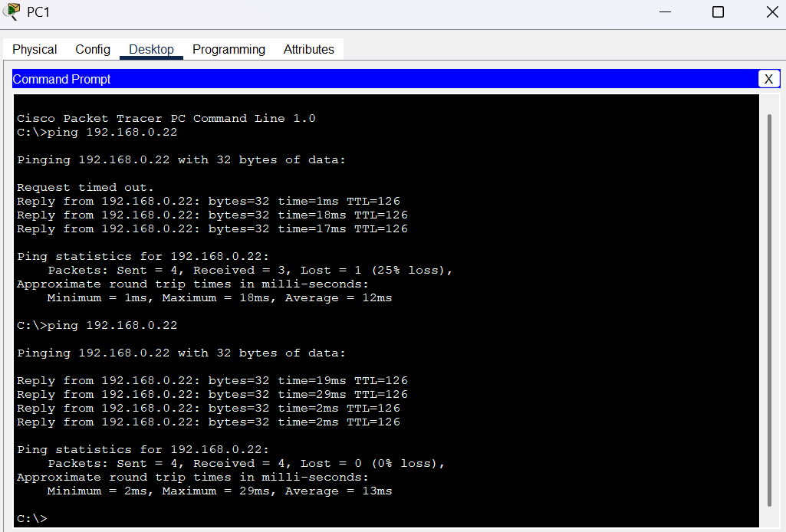
Task: Minimize the PC1 window
Action: point(665,11)
